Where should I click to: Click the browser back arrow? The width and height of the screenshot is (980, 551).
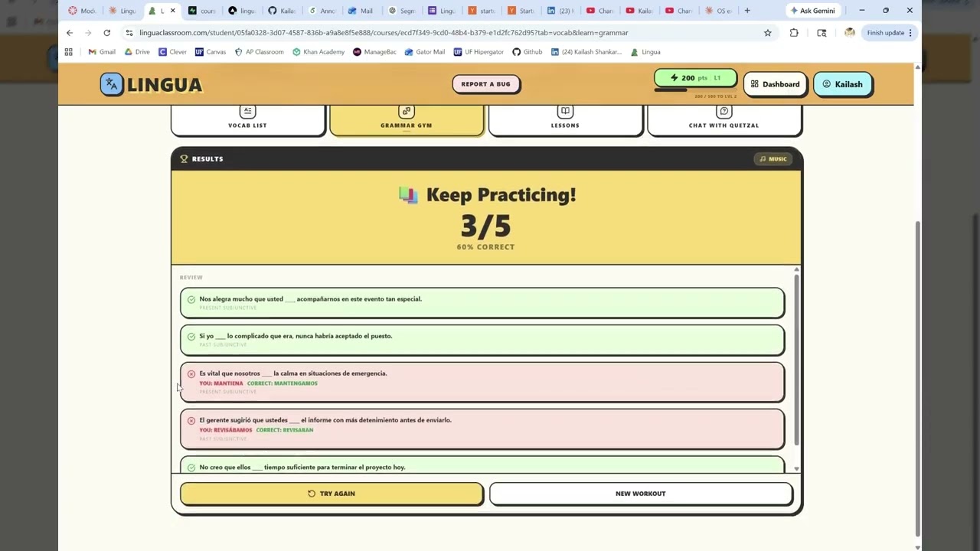click(70, 33)
